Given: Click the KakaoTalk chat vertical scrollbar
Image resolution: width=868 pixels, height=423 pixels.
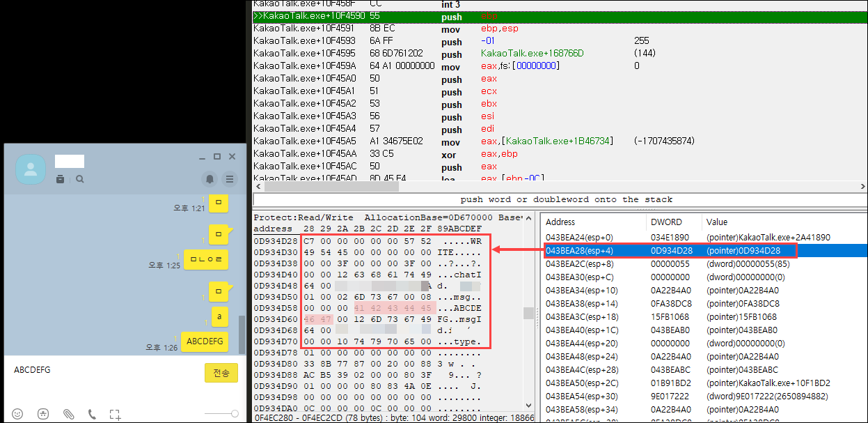Looking at the screenshot, I should coord(242,334).
